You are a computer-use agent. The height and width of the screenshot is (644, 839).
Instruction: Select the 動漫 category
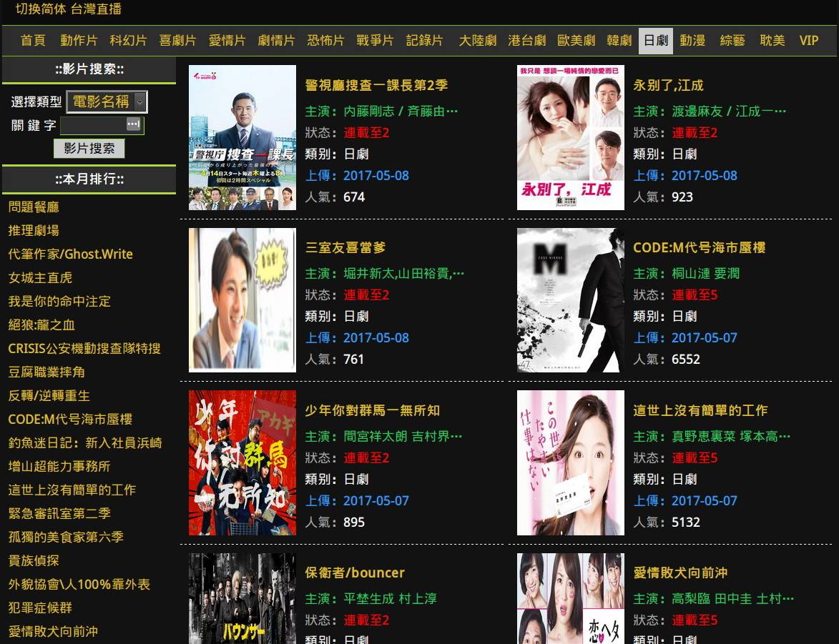[x=692, y=41]
